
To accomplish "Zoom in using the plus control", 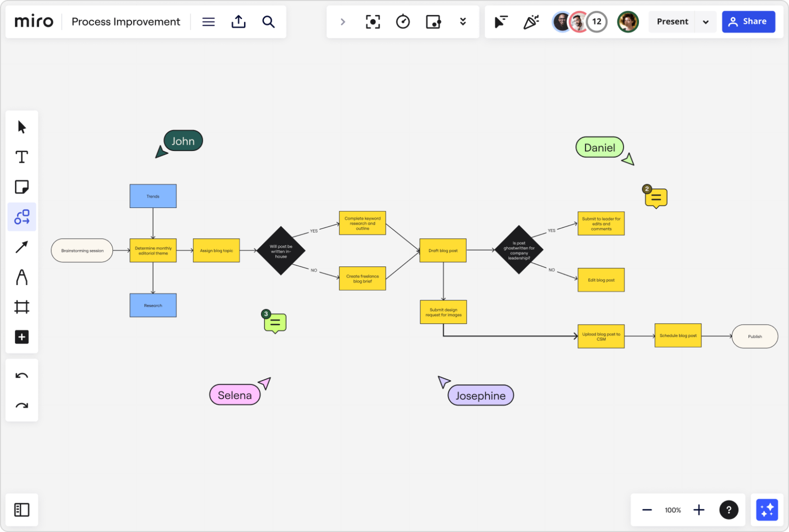I will (699, 509).
